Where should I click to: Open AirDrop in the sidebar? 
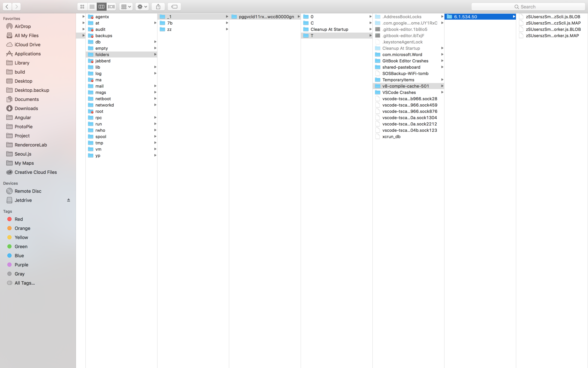[x=23, y=26]
